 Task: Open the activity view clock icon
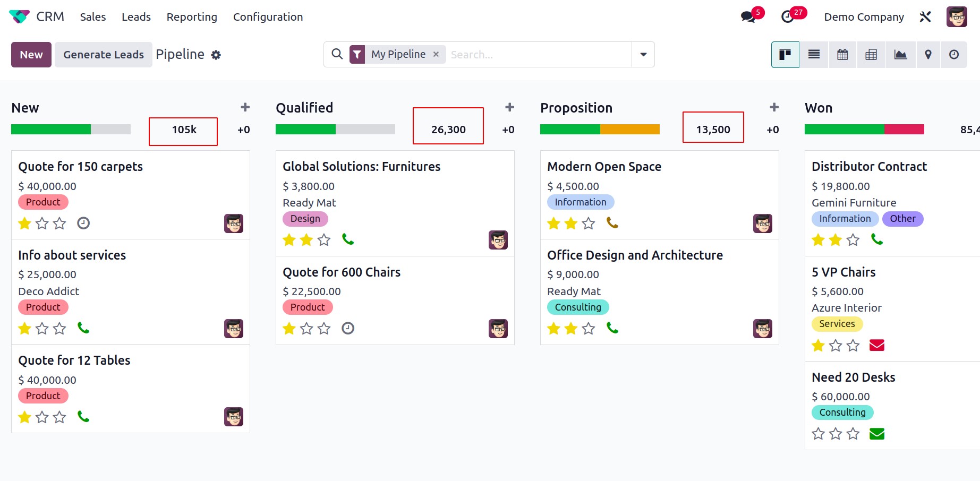pyautogui.click(x=954, y=55)
